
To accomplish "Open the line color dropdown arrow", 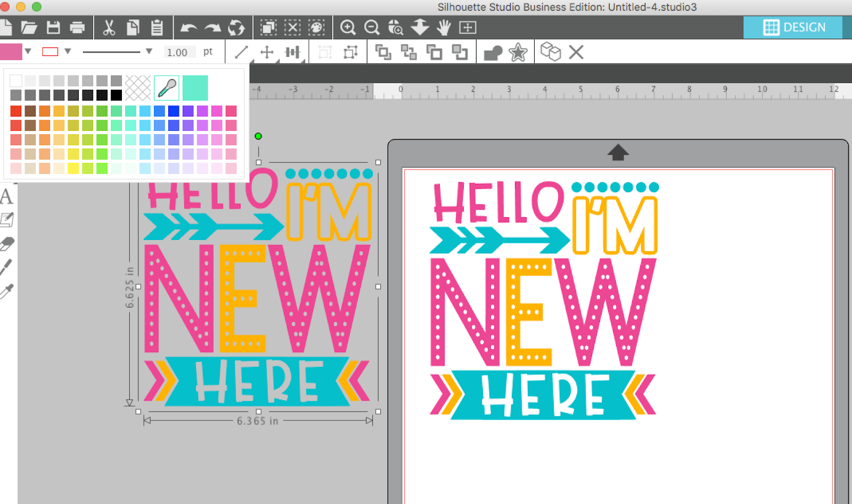I will click(x=67, y=52).
